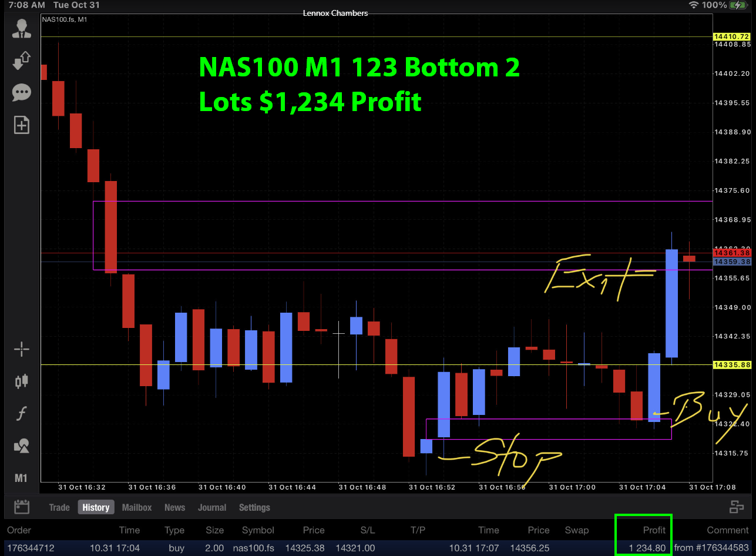
Task: Open the chat speech bubble icon
Action: coord(21,92)
